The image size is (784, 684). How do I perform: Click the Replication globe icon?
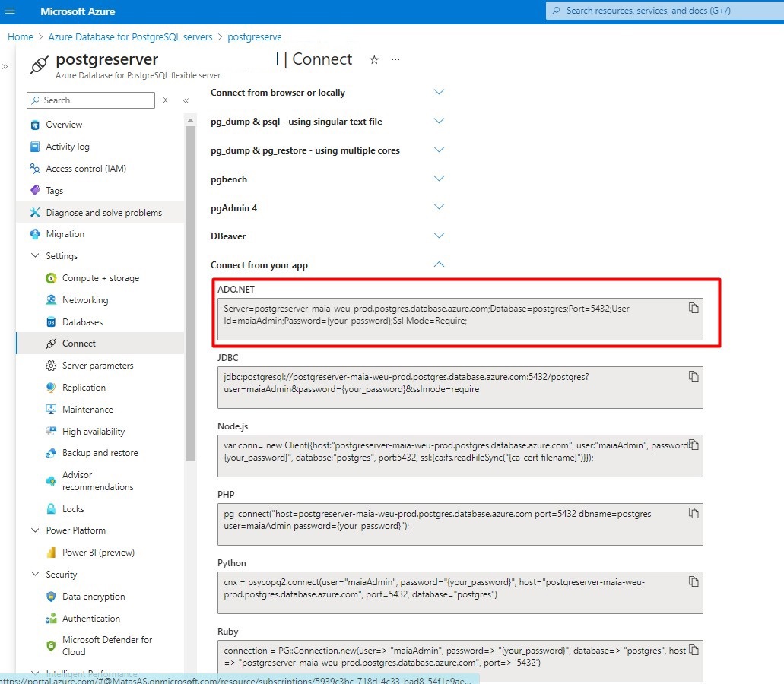point(51,387)
